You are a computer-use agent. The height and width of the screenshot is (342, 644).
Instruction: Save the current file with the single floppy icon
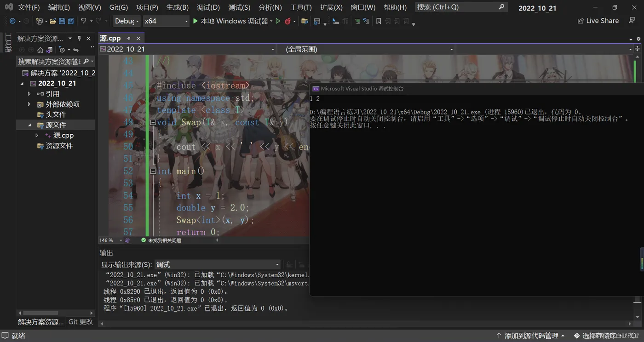point(62,21)
